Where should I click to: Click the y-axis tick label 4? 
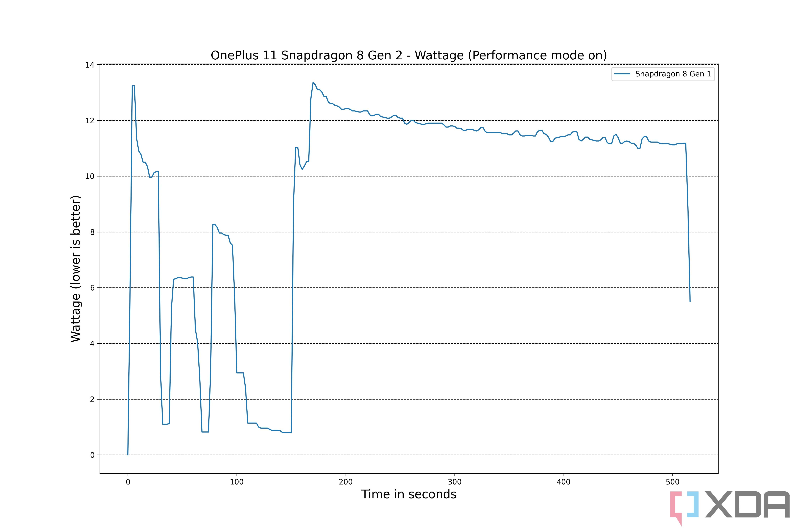92,344
